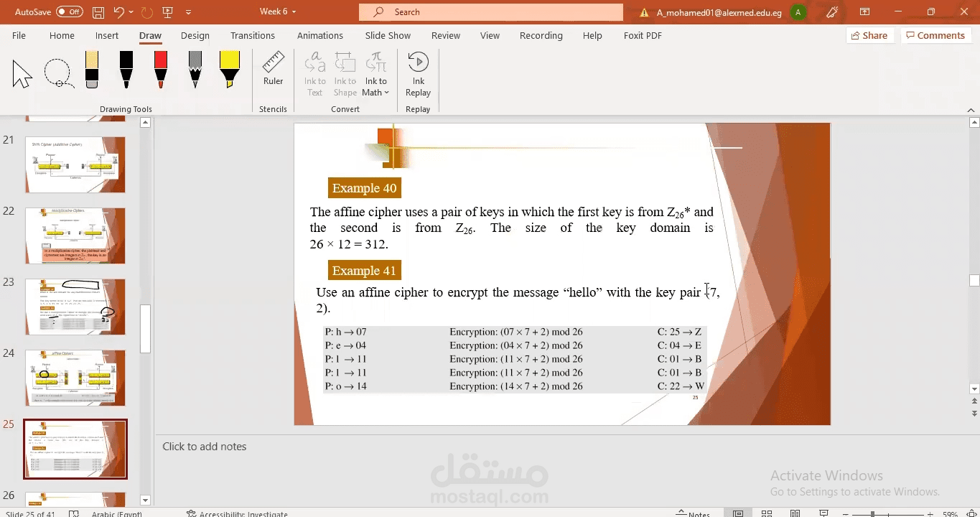This screenshot has height=517, width=980.
Task: Switch to the Insert tab
Action: [107, 35]
